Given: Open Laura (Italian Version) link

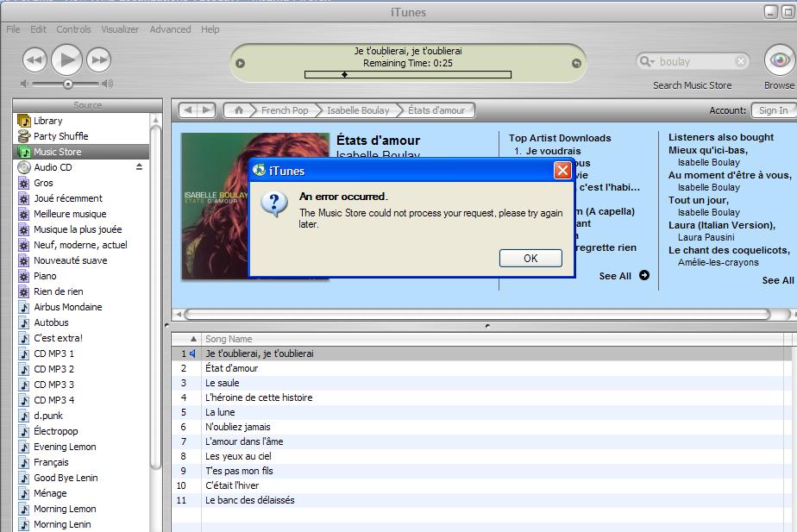Looking at the screenshot, I should pos(722,225).
